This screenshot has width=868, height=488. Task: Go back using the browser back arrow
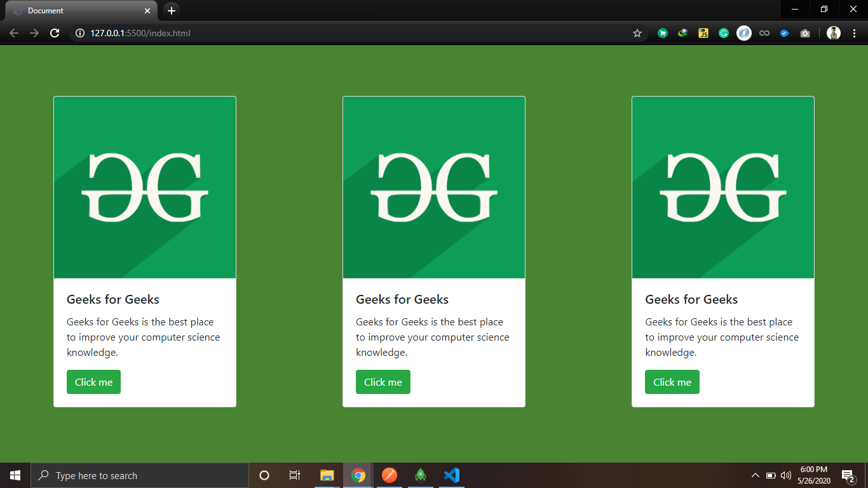(x=14, y=33)
